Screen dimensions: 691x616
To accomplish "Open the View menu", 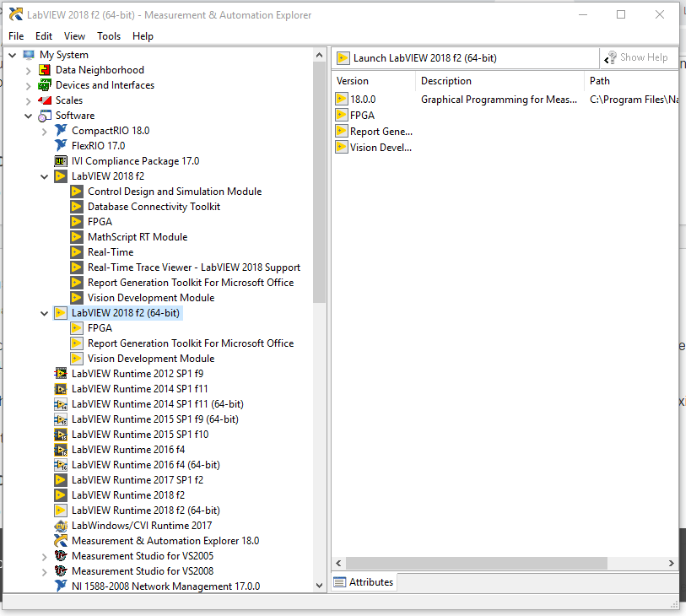I will [x=74, y=36].
